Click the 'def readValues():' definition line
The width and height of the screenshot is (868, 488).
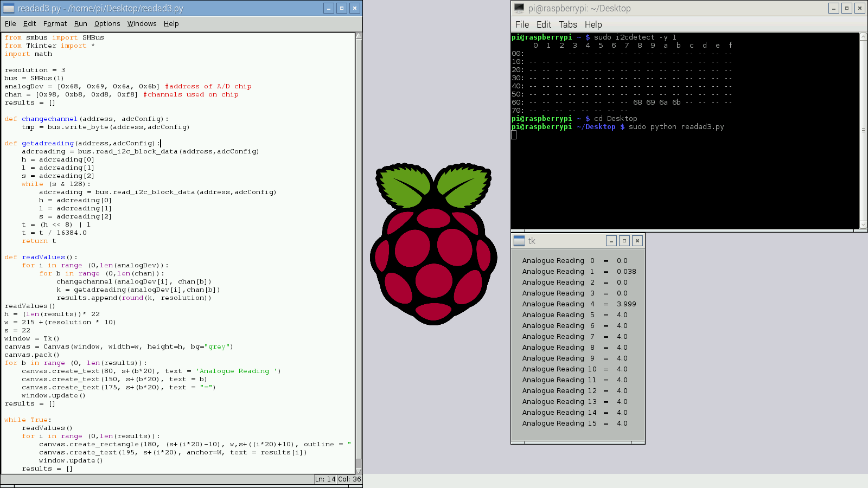(x=41, y=257)
